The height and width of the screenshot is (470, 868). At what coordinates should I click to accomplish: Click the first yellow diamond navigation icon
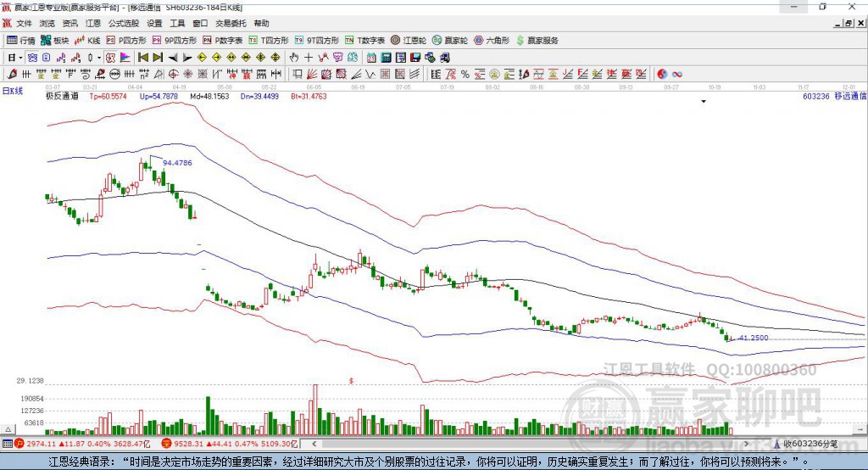coord(202,58)
